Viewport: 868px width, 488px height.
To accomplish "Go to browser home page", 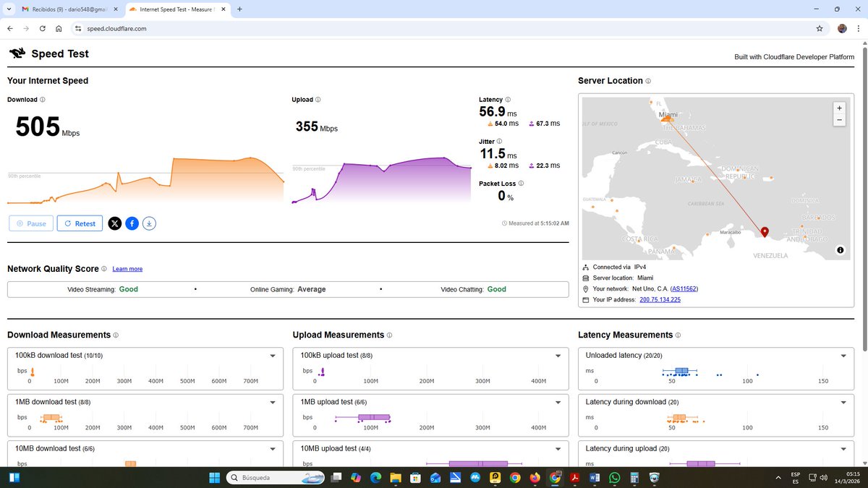I will (59, 28).
